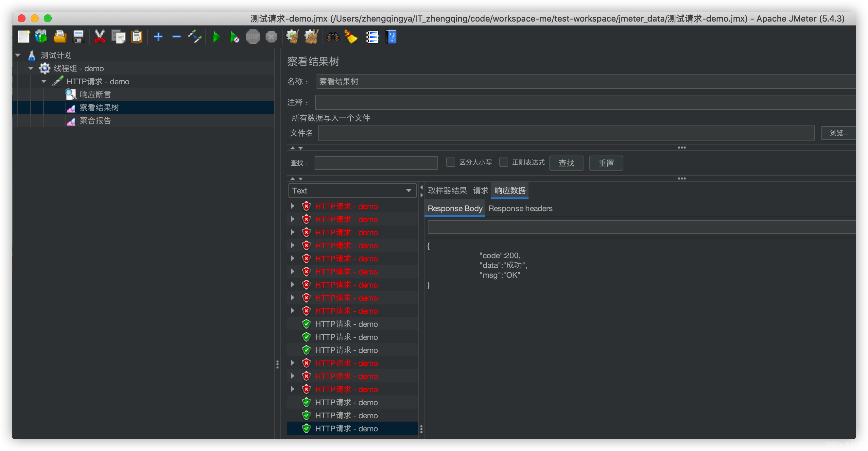Click the Save floppy disk icon
Screen dimensions: 868x451
click(x=78, y=37)
